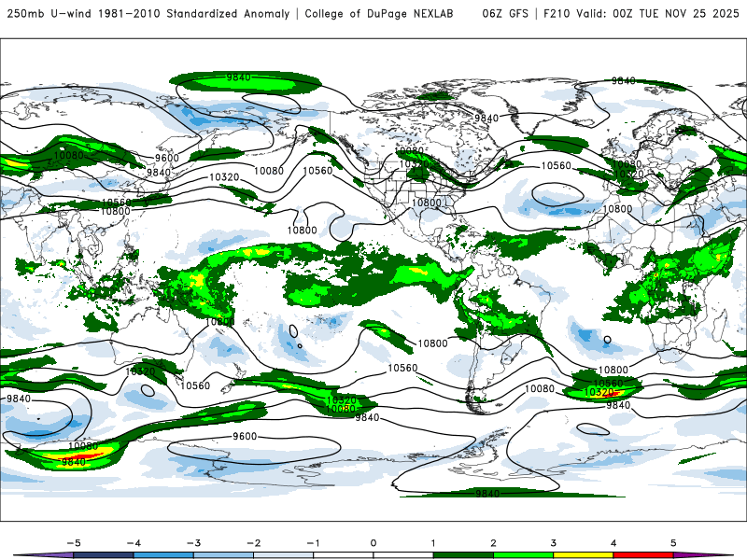Click the yellow 3 to 4 colorbar segment

tap(583, 555)
